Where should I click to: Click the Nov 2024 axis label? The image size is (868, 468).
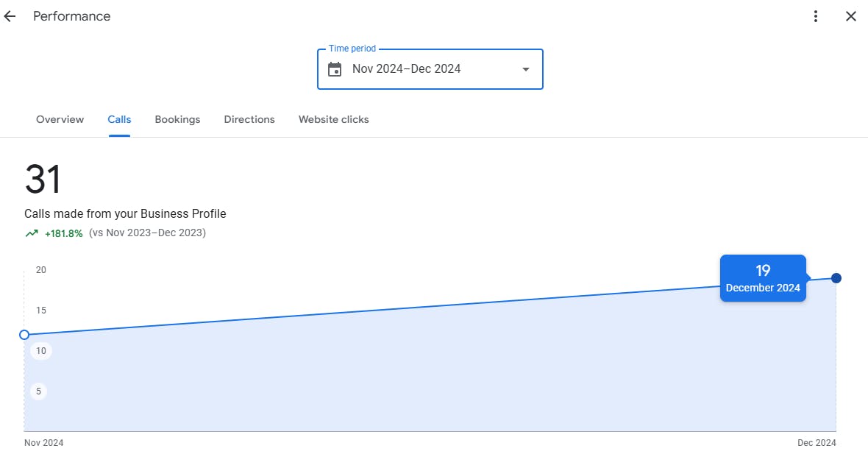(43, 443)
